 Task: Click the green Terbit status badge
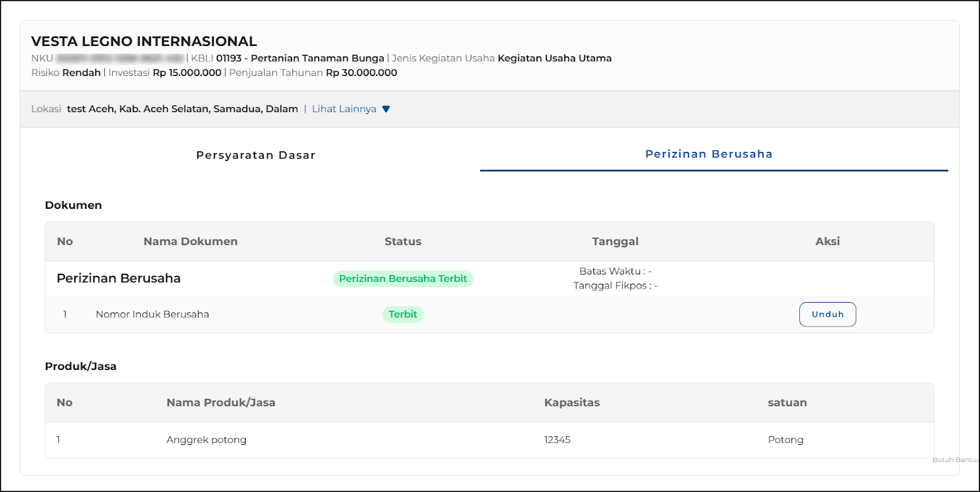[402, 314]
